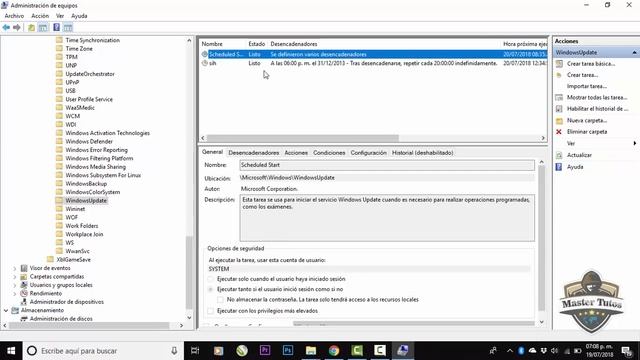Image resolution: width=640 pixels, height=360 pixels.
Task: Open 'Administrador de dispositivos' in tree
Action: tap(67, 302)
